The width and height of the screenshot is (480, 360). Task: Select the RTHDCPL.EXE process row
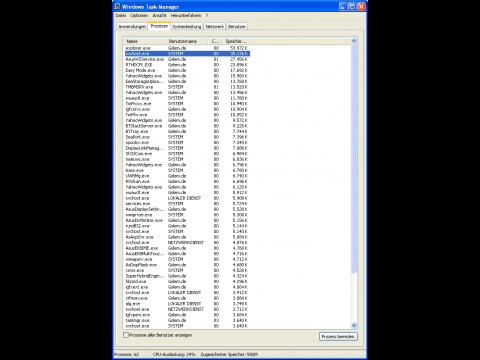click(187, 65)
